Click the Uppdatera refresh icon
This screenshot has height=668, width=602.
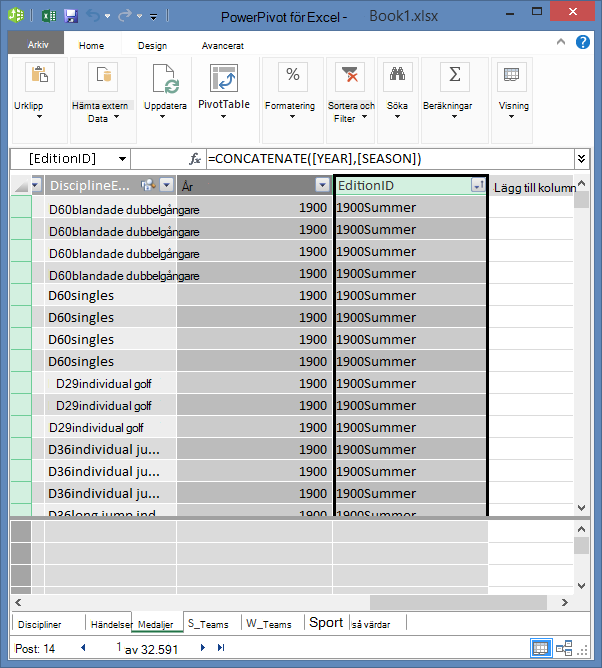[165, 78]
